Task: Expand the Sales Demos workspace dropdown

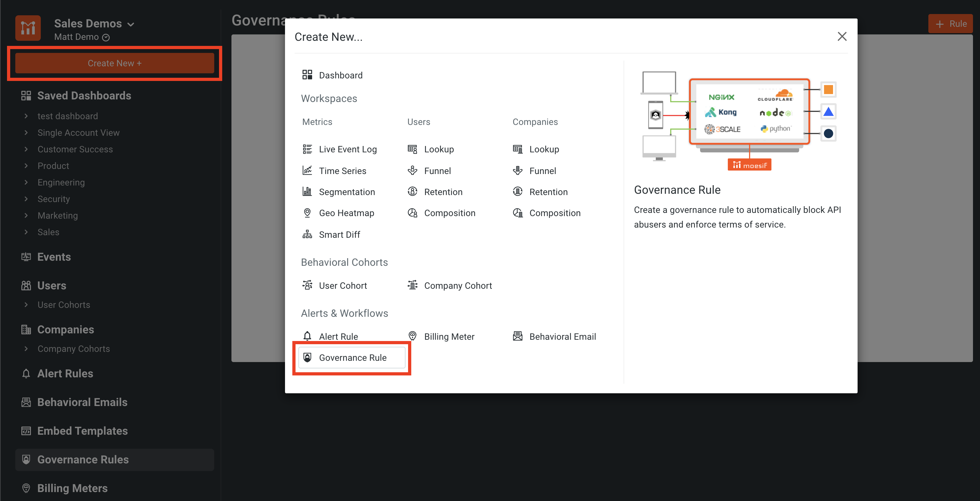Action: [131, 24]
